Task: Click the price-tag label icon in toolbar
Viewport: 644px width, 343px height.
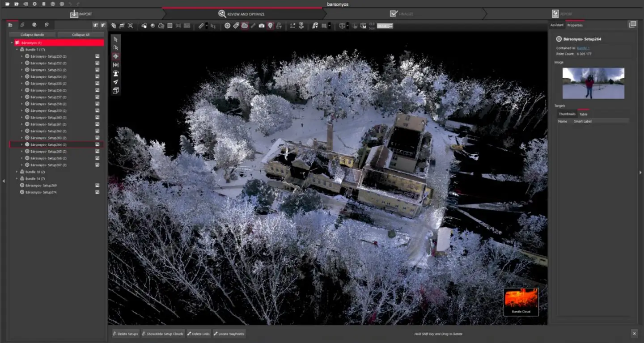Action: [x=236, y=26]
